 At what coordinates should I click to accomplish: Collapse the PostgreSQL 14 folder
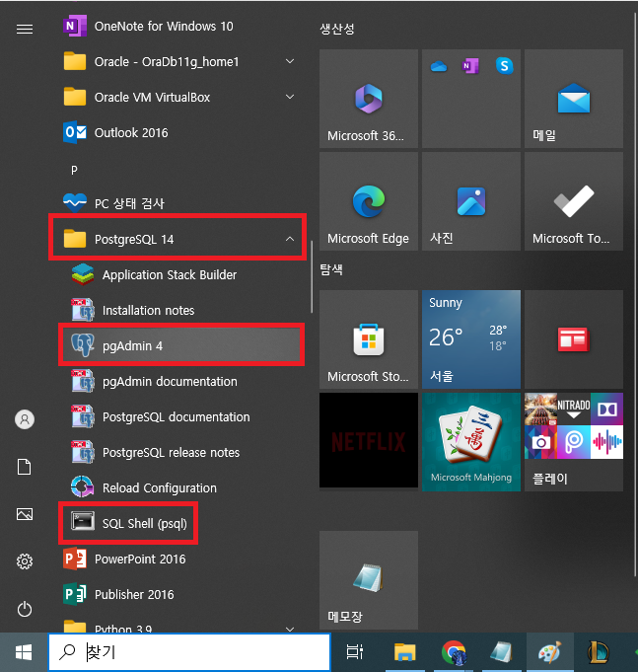(179, 239)
